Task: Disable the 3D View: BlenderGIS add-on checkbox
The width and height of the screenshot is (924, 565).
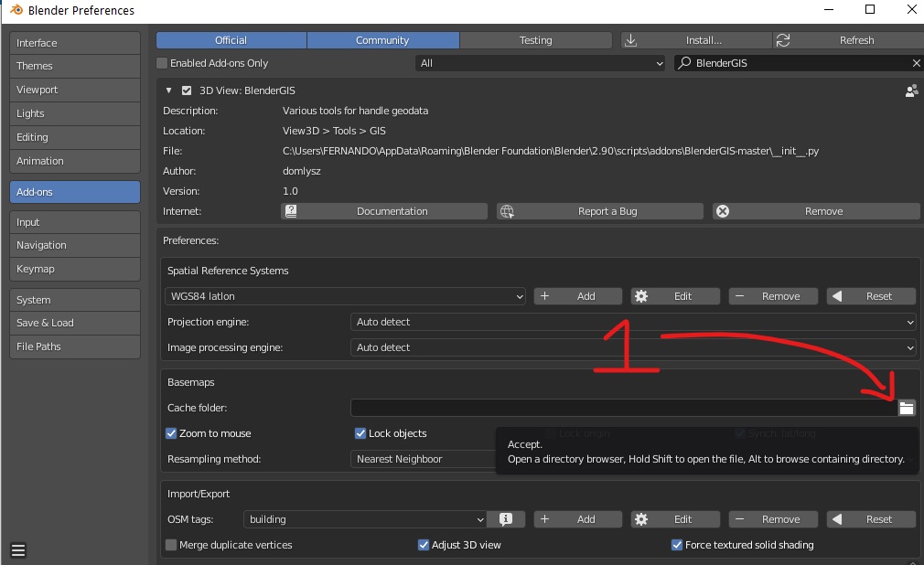Action: (x=187, y=91)
